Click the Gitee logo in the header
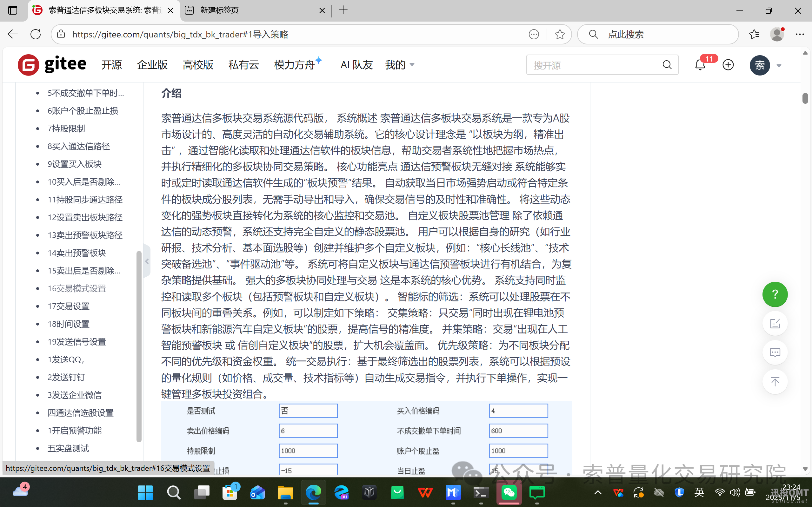The width and height of the screenshot is (812, 507). (x=52, y=64)
